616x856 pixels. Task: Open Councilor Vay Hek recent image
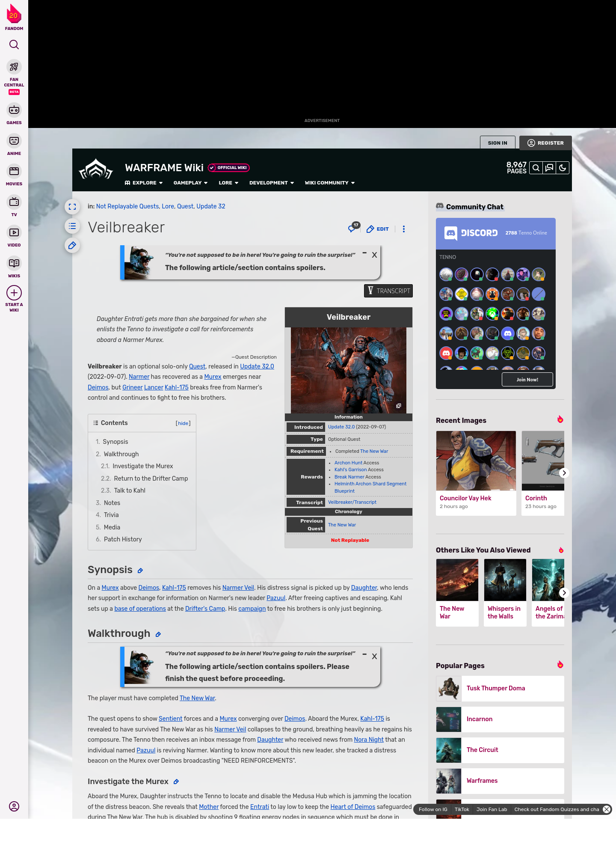point(476,473)
